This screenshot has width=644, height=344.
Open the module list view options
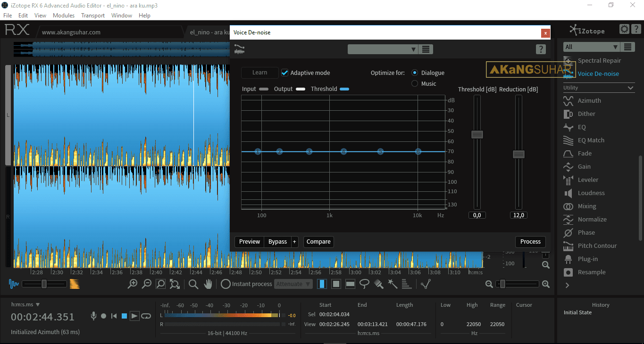(x=627, y=47)
